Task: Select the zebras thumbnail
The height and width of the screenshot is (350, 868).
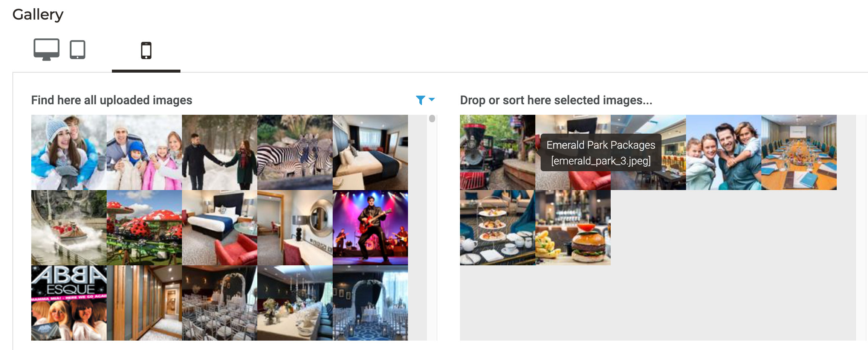Action: click(295, 152)
